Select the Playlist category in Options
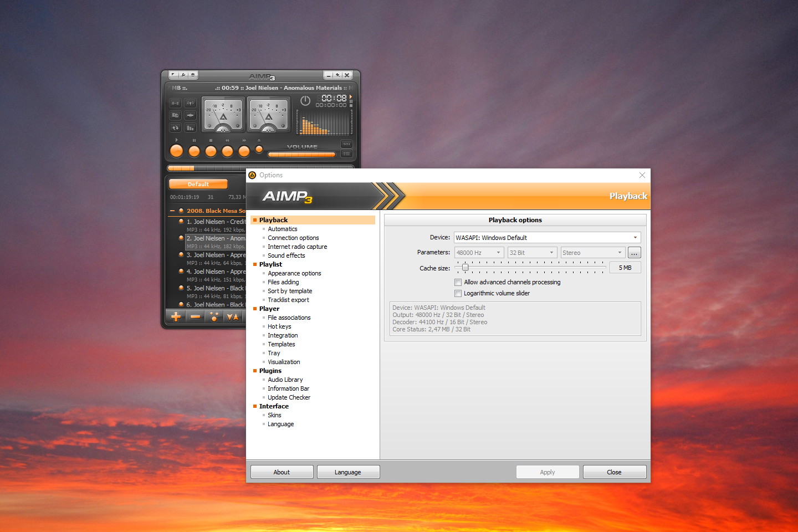 270,264
